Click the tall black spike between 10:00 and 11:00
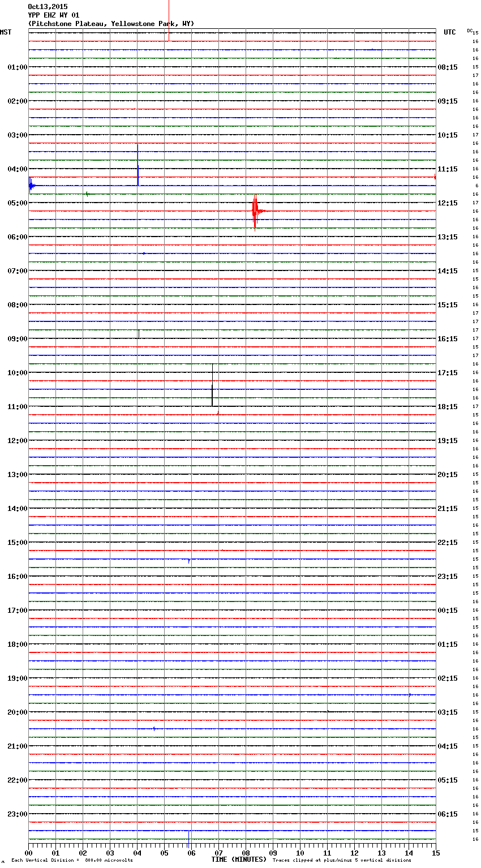 pos(212,385)
